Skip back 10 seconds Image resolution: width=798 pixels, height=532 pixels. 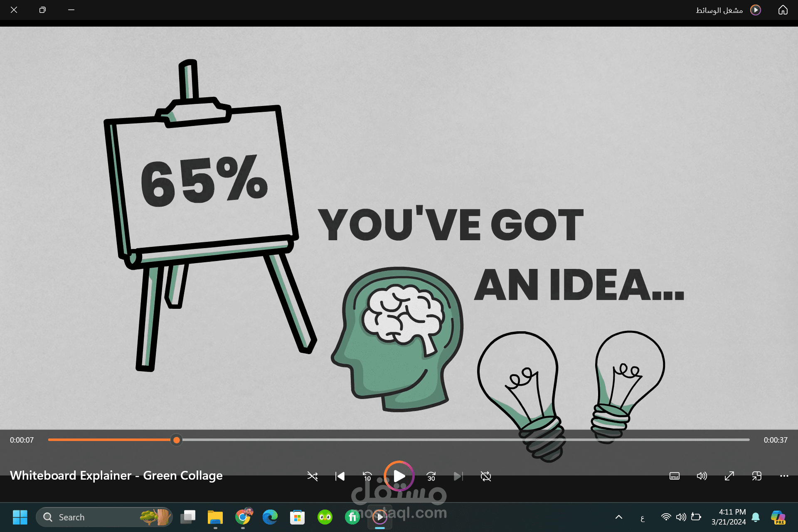tap(367, 476)
